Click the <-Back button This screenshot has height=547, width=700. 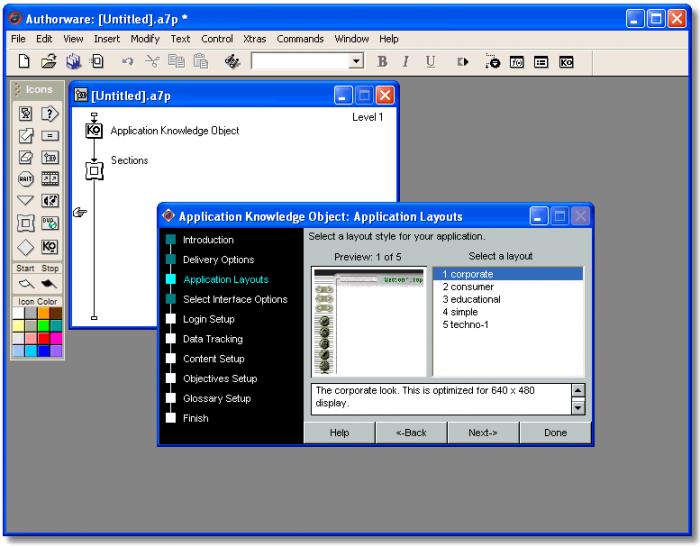click(411, 433)
